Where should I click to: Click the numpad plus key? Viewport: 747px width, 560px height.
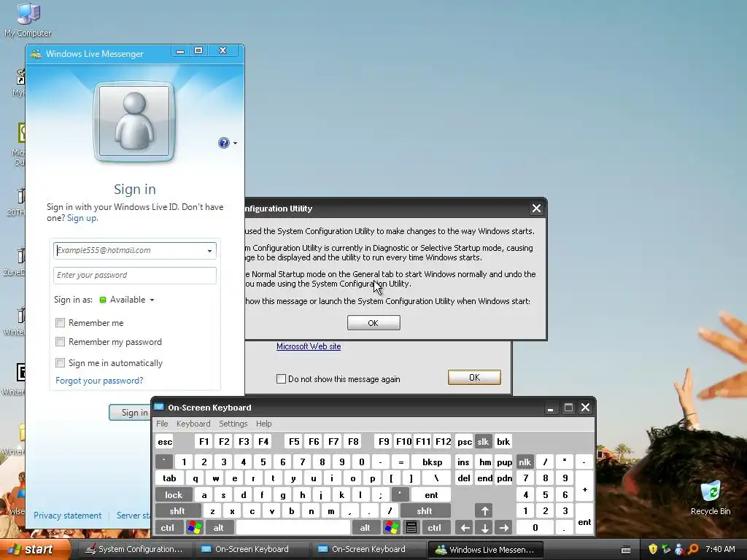click(x=584, y=489)
